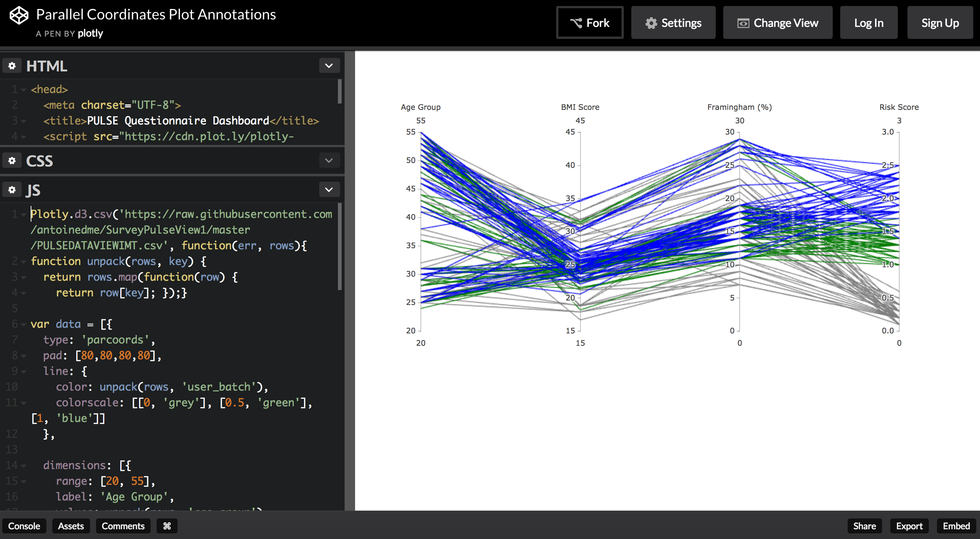Open the Console panel

24,526
